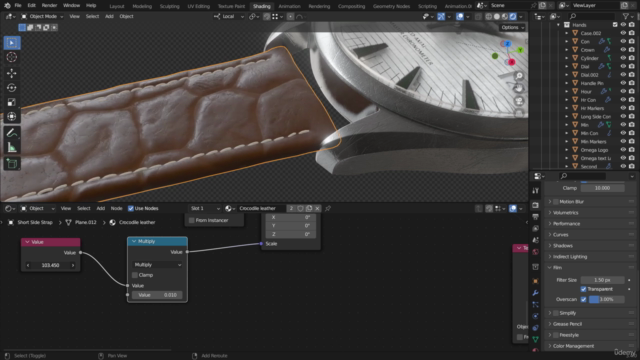
Task: Select the Move tool
Action: [x=12, y=73]
